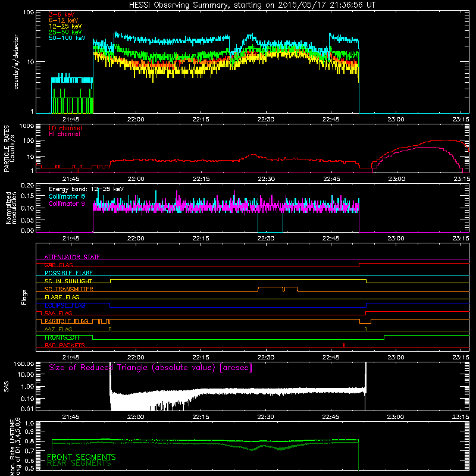
Task: Click the FLARE FLAG label
Action: 62,297
